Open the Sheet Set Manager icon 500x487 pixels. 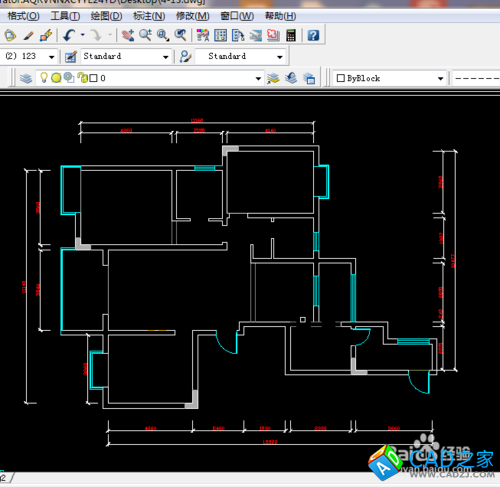point(256,35)
